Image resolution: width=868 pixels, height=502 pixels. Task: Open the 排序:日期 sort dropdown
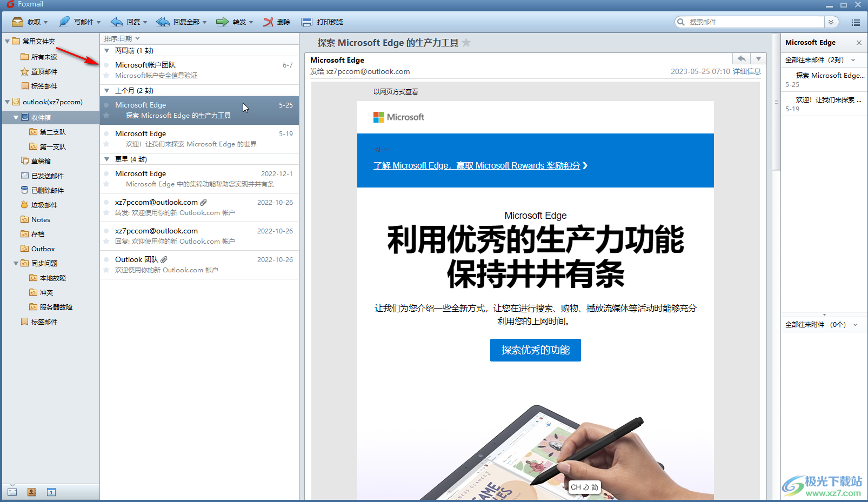point(122,38)
